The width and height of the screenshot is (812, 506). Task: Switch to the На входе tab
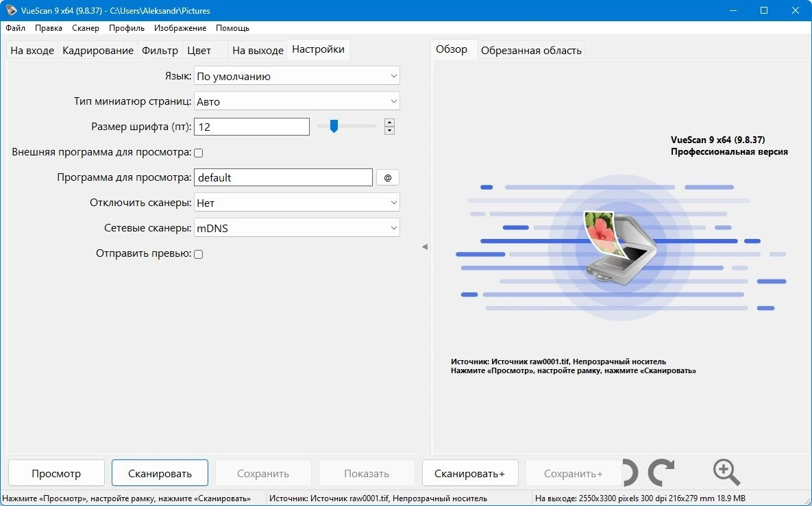pos(32,50)
